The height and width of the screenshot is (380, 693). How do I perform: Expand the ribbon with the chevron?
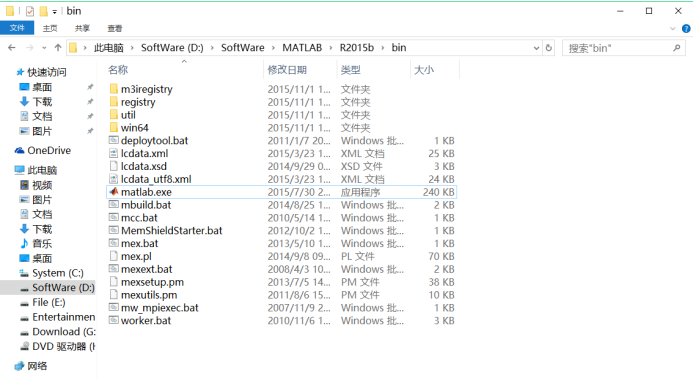point(673,28)
